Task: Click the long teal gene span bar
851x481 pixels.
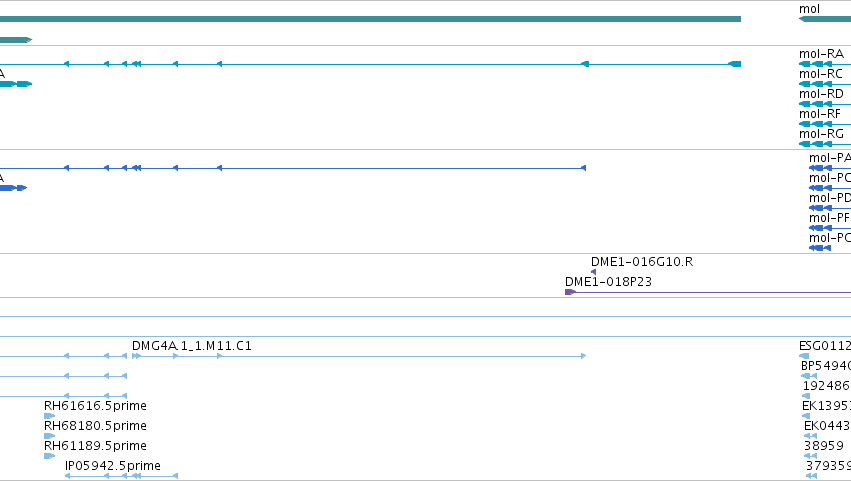Action: click(x=370, y=19)
